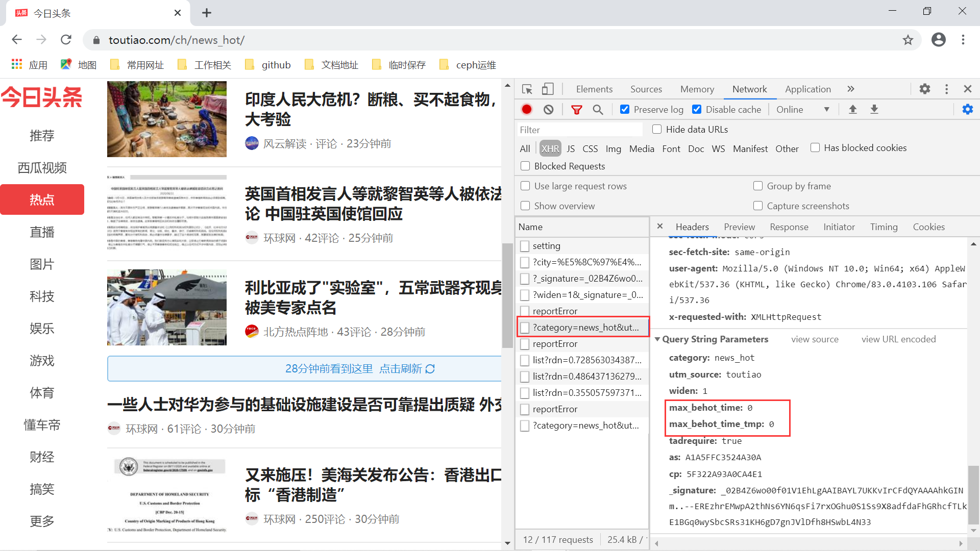This screenshot has height=551, width=980.
Task: Open a new browser tab
Action: [x=207, y=13]
